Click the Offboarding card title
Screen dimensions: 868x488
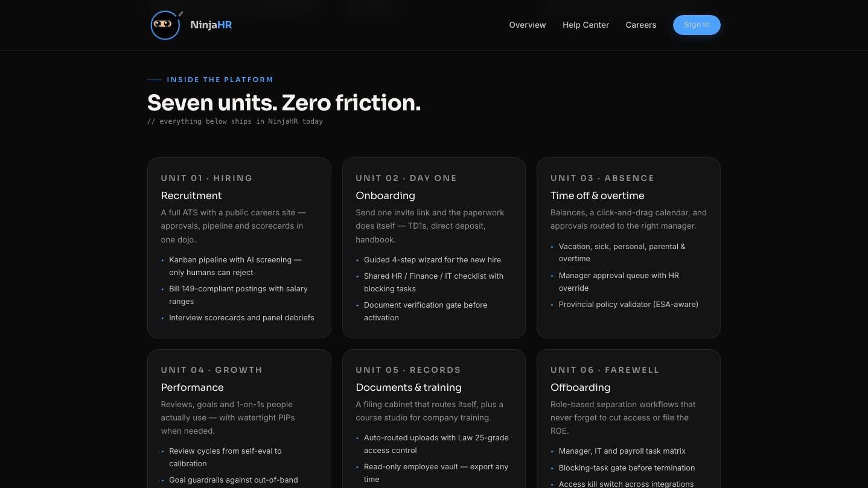(x=580, y=387)
